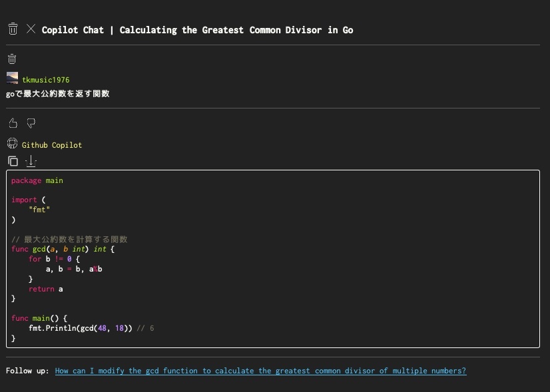Click the trash icon beside Copilot Chat title

13,29
